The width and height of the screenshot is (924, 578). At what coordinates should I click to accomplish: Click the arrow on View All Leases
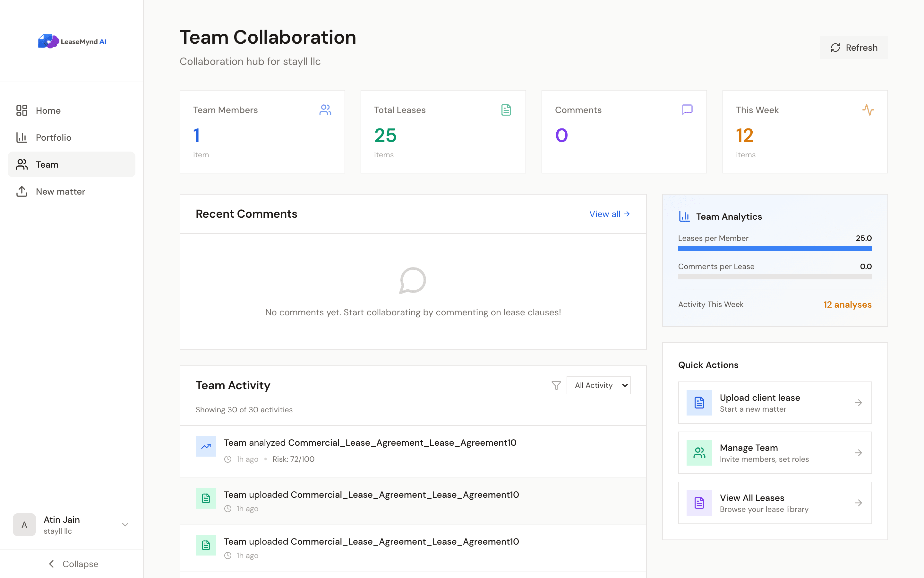pyautogui.click(x=859, y=503)
